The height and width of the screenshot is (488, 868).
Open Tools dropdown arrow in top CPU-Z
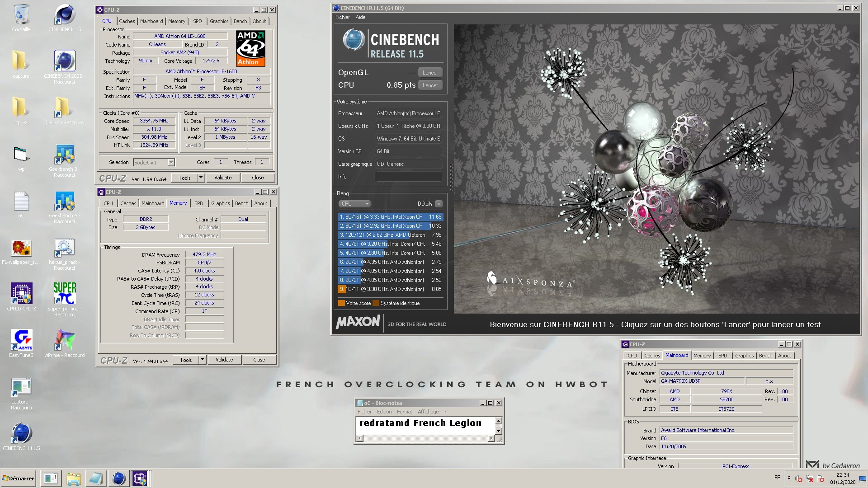[x=201, y=178]
